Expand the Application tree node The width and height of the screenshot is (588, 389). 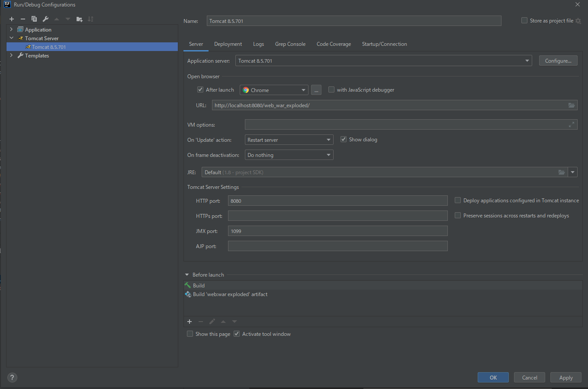click(11, 29)
